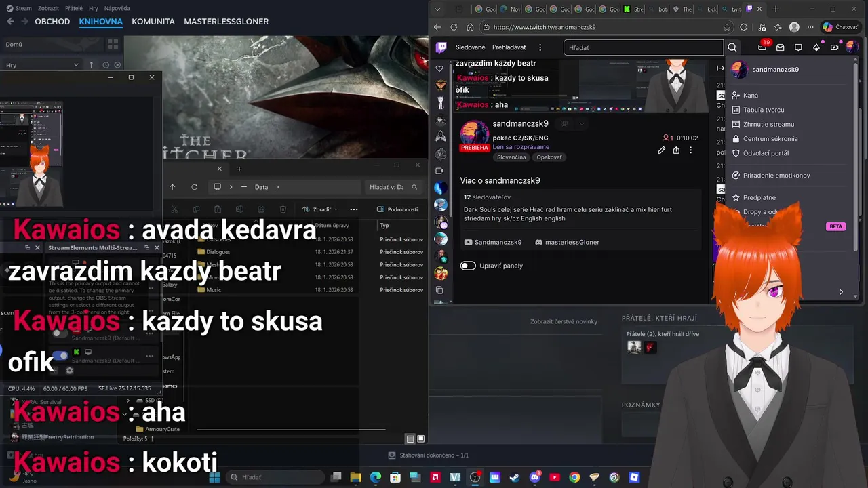
Task: Click the StreamElements settings gear icon
Action: [69, 371]
